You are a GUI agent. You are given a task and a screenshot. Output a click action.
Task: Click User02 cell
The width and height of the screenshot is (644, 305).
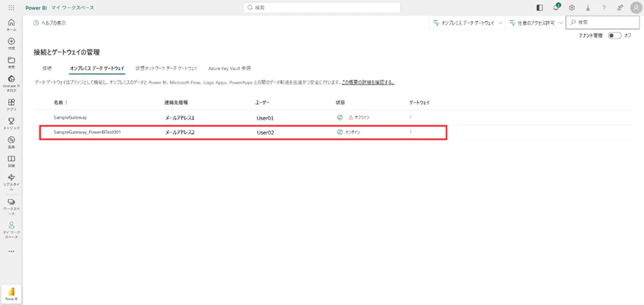[x=265, y=132]
